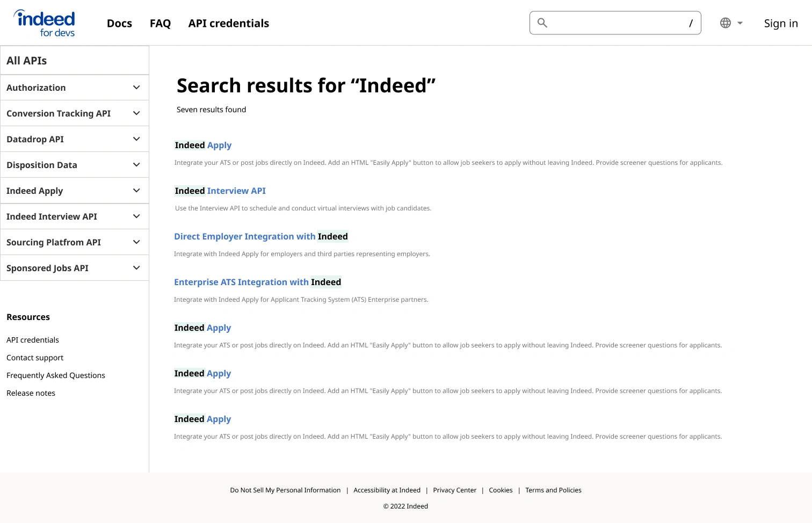
Task: Open Release notes resource link
Action: coord(31,393)
